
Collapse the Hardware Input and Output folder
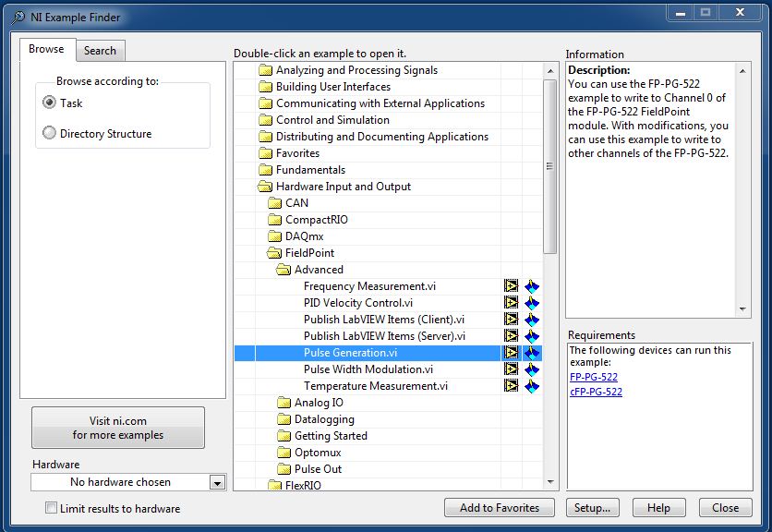click(265, 187)
